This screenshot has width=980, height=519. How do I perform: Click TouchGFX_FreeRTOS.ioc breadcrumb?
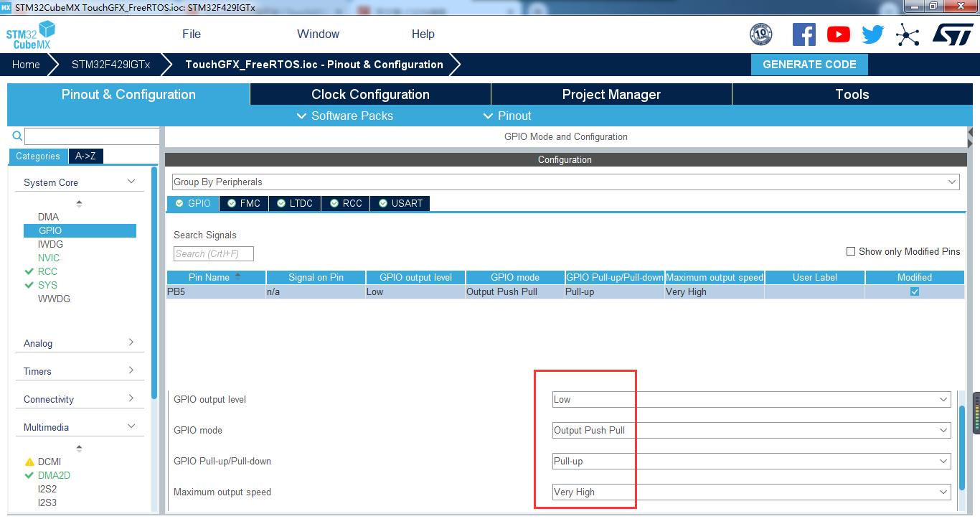[x=314, y=64]
